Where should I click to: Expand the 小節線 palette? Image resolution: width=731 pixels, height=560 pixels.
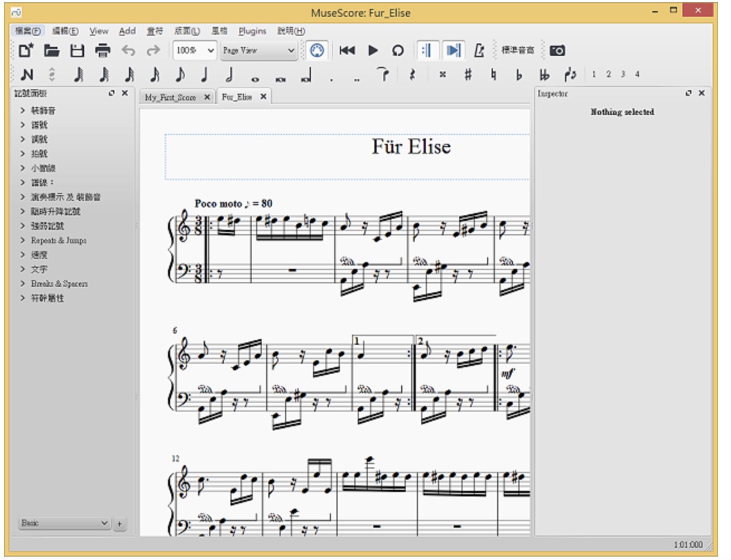coord(43,168)
